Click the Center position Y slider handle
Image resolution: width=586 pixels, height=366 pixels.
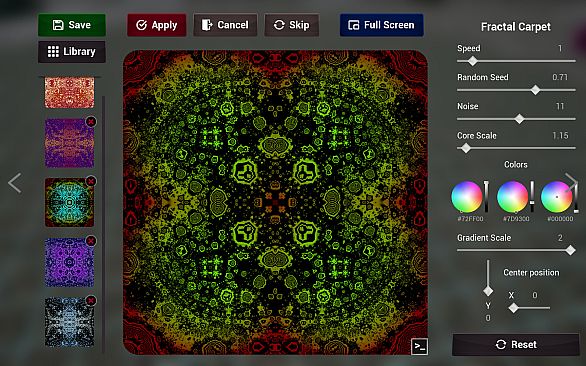(488, 291)
